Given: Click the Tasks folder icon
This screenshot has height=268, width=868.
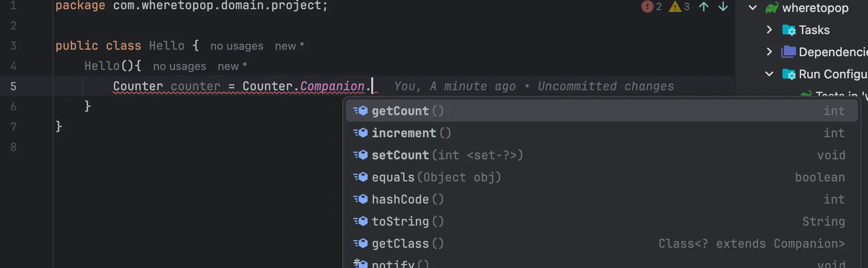Looking at the screenshot, I should 789,30.
